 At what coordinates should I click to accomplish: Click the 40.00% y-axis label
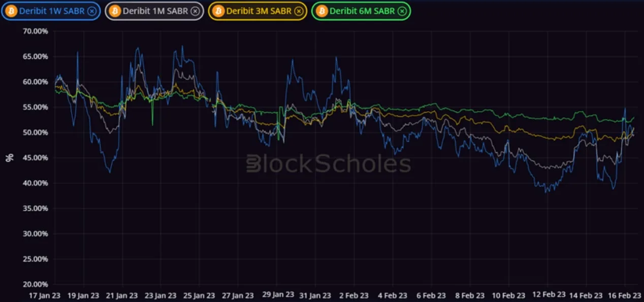[36, 183]
